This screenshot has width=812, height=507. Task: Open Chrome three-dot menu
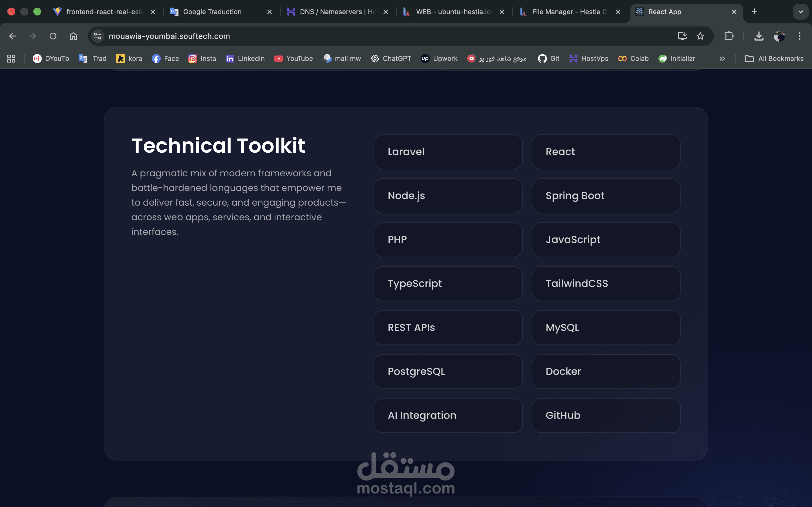click(800, 36)
